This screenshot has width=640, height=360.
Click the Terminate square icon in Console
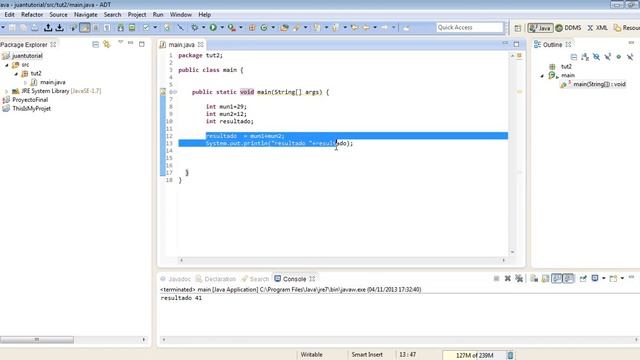[x=496, y=278]
